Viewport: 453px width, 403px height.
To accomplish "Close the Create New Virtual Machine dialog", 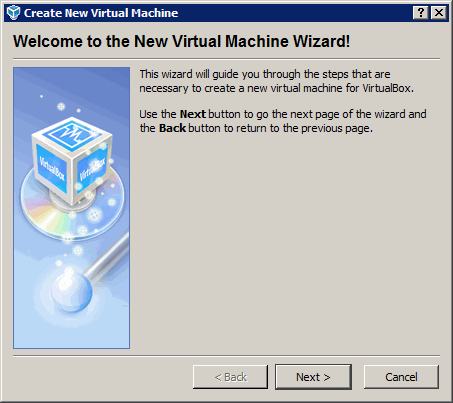I will (x=439, y=13).
